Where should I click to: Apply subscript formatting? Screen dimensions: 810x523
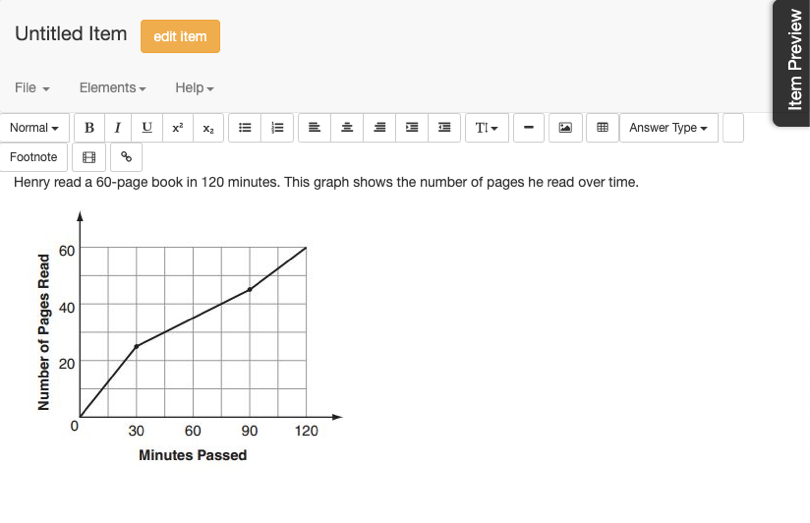coord(208,128)
